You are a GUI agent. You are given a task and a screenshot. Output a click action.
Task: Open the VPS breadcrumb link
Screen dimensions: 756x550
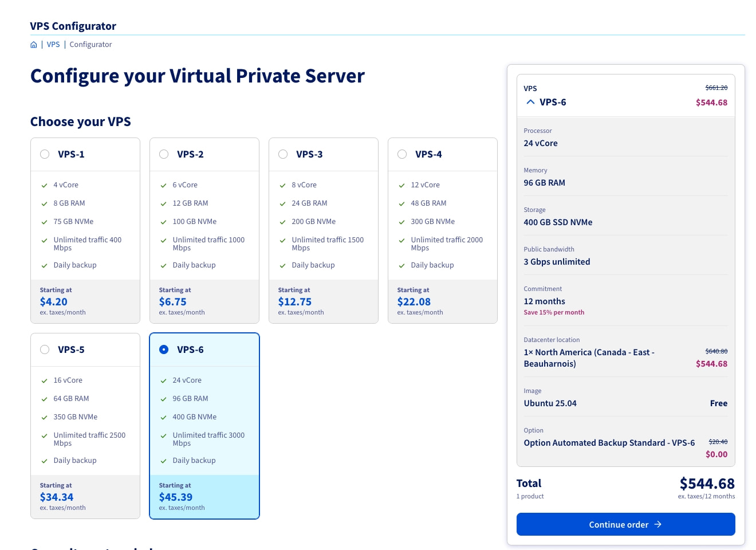[x=53, y=45]
